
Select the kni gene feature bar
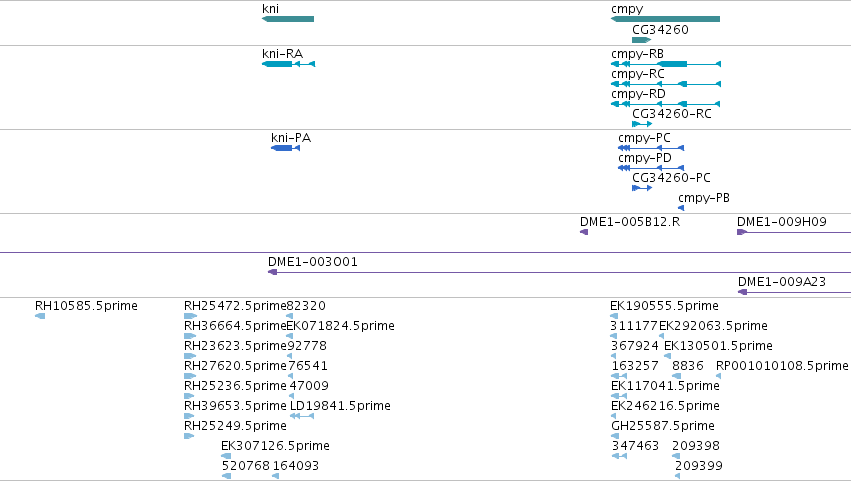click(x=288, y=19)
